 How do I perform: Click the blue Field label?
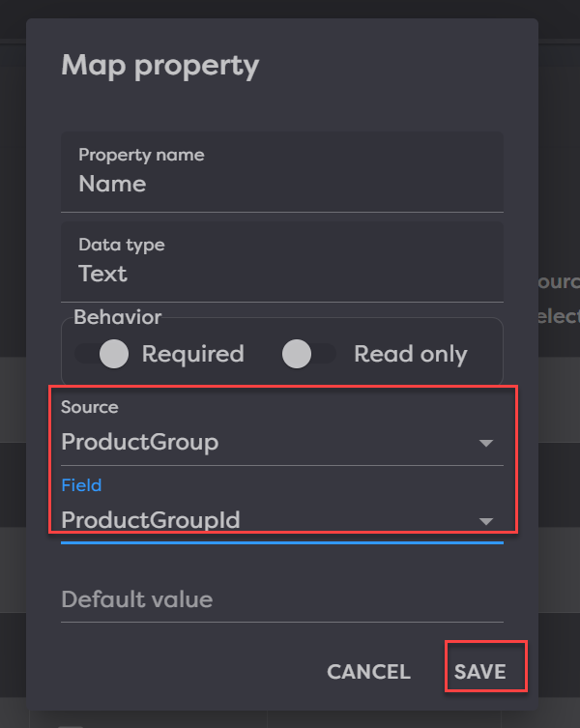(x=81, y=485)
